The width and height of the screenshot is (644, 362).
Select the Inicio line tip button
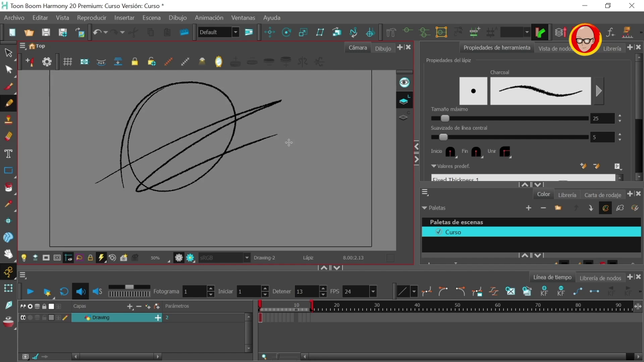point(450,152)
